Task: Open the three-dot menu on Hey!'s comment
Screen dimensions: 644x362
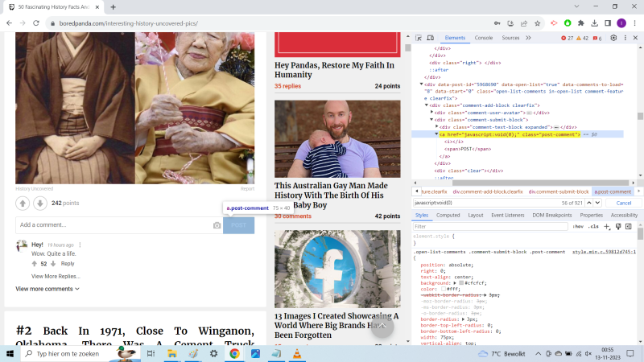Action: coord(80,245)
